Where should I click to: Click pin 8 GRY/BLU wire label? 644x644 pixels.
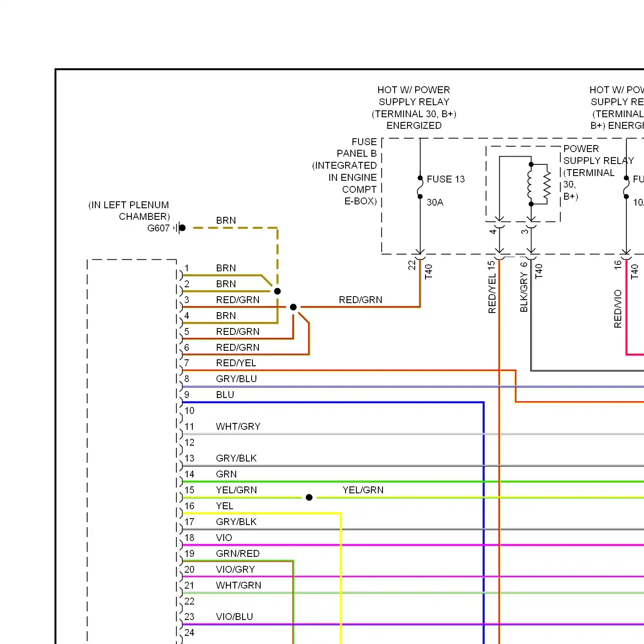tap(237, 379)
